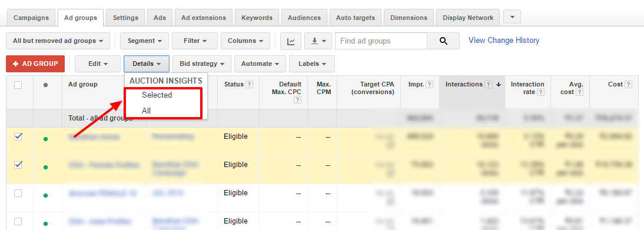Viewport: 644px width, 230px height.
Task: Open the Filter dropdown
Action: [x=195, y=41]
